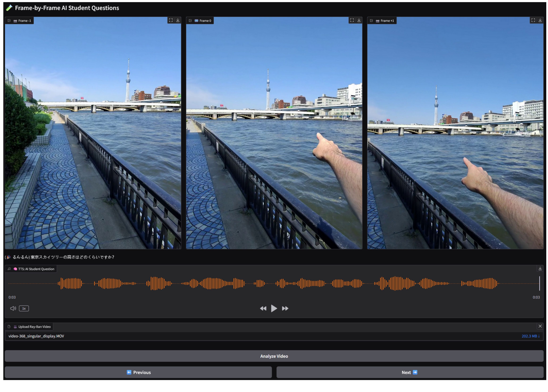
Task: Expand Frame -1 image to fullscreen
Action: (171, 20)
